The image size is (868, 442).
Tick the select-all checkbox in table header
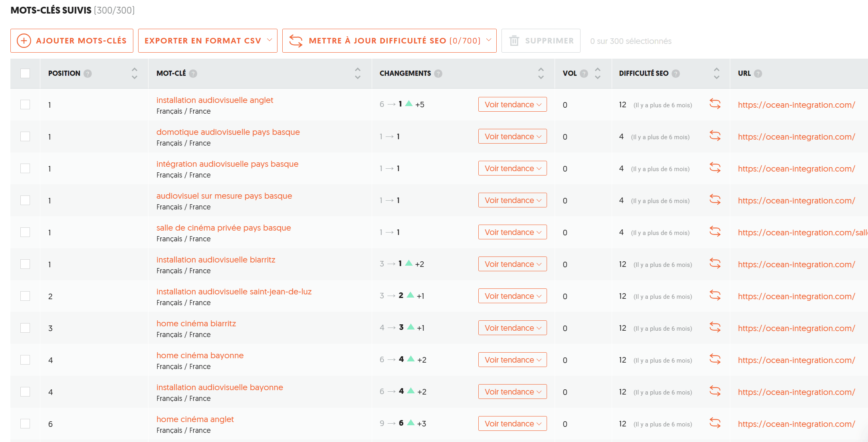click(x=25, y=73)
